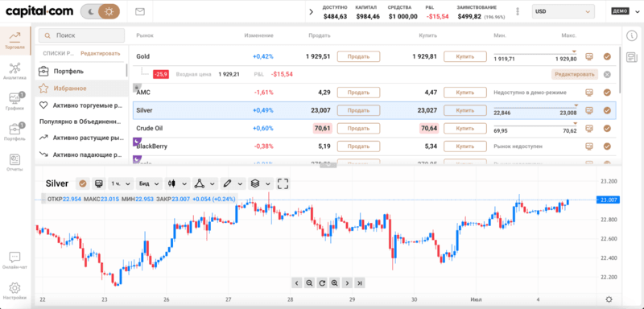Move chart right with arrow
Screen dimensions: 644x309
348,282
